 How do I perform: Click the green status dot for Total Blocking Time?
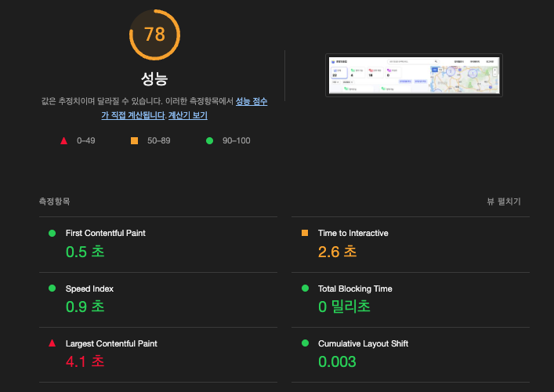306,289
